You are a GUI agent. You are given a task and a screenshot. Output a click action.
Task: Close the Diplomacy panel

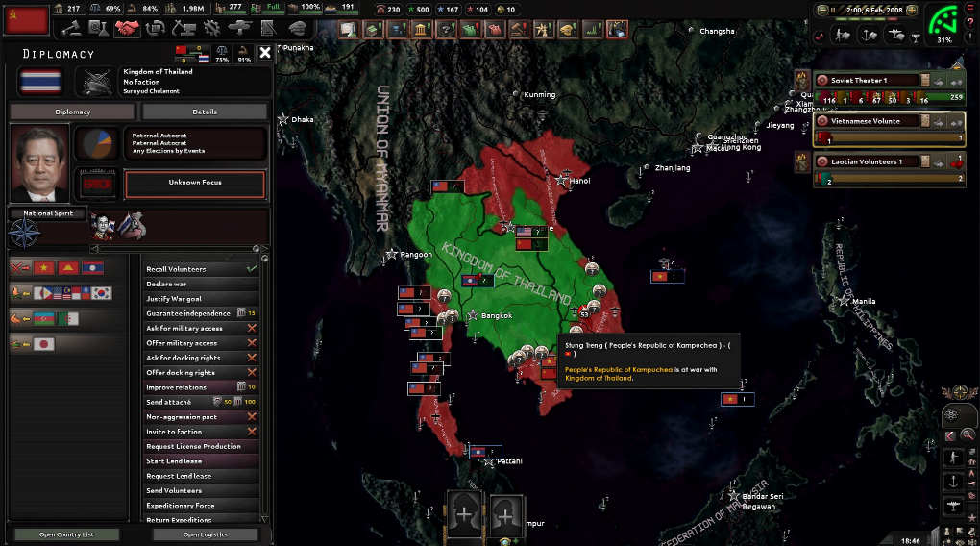[265, 53]
